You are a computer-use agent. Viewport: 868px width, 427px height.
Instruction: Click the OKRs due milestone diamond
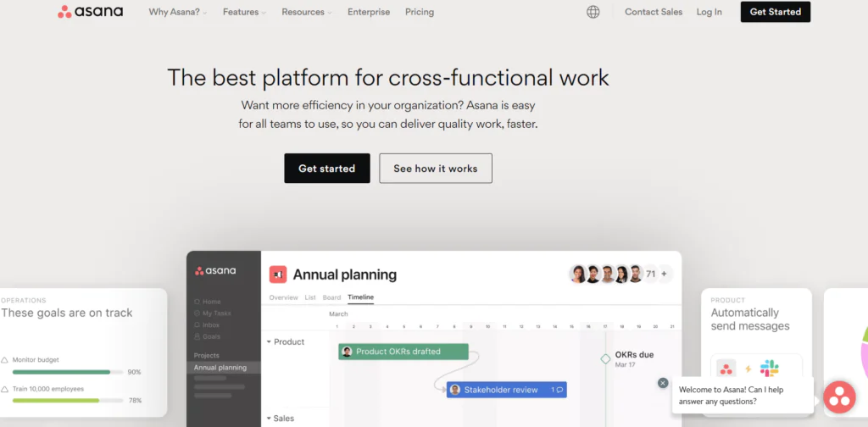(605, 359)
